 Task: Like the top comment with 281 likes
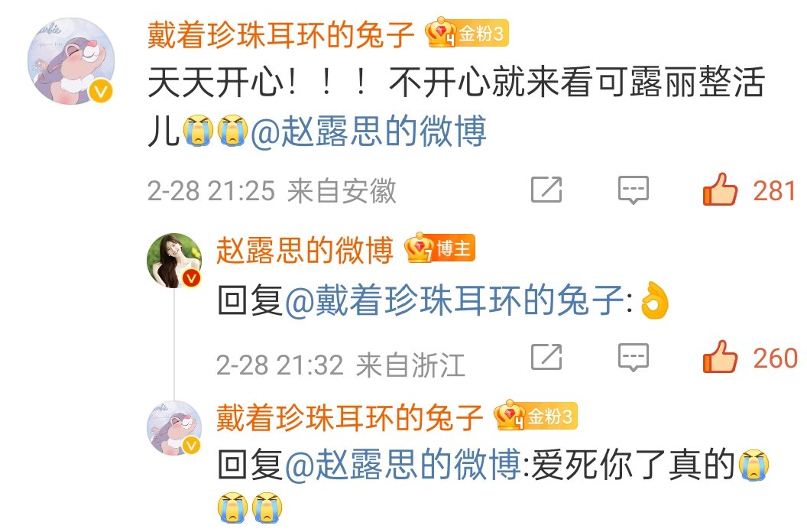click(x=720, y=190)
